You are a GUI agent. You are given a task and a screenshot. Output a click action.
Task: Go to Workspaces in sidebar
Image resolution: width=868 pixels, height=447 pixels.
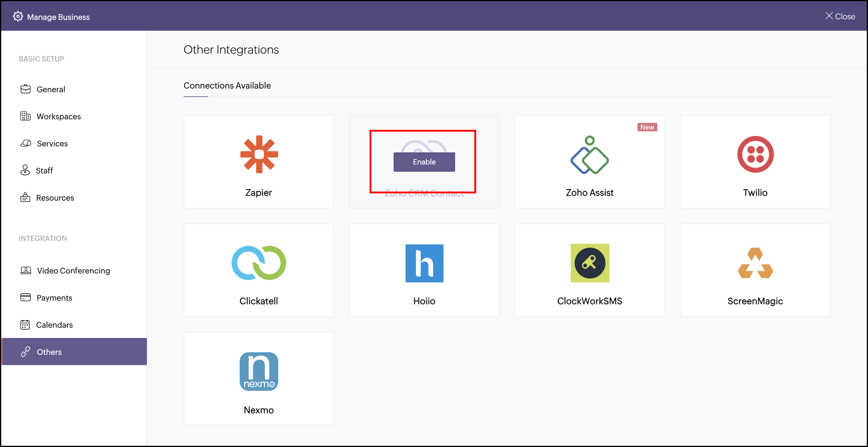[x=59, y=116]
